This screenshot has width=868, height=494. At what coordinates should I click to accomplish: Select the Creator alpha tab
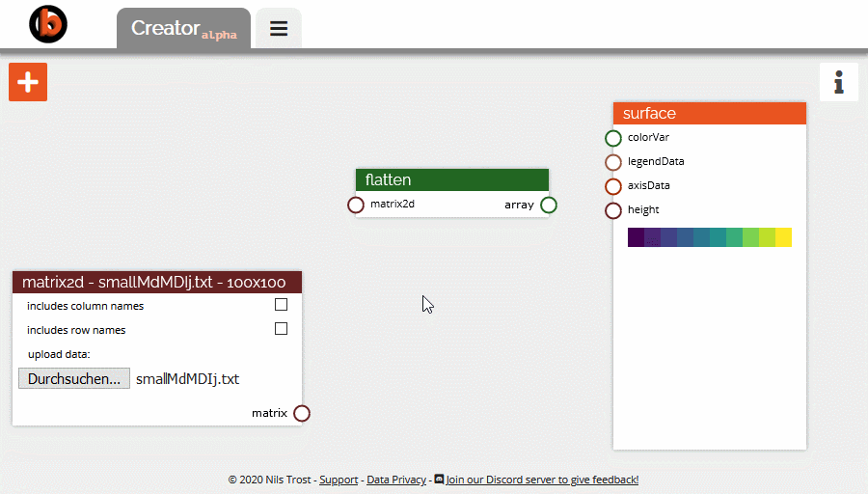pos(183,29)
